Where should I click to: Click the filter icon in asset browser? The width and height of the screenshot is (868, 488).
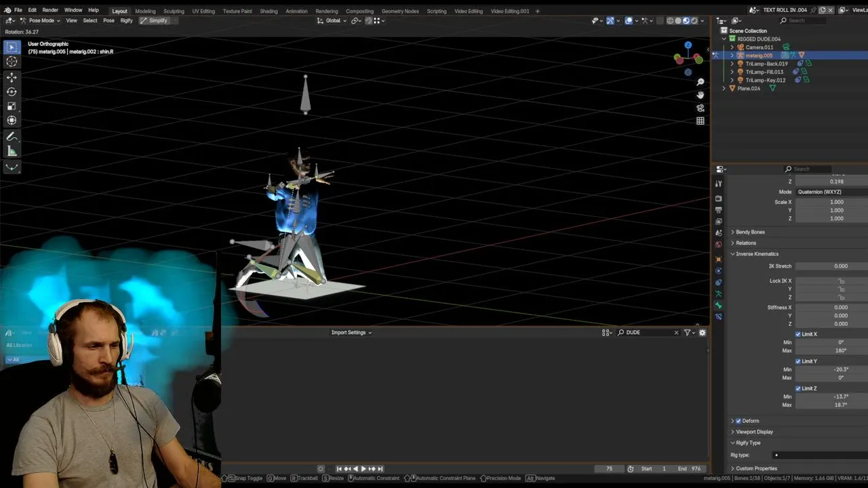pos(687,332)
